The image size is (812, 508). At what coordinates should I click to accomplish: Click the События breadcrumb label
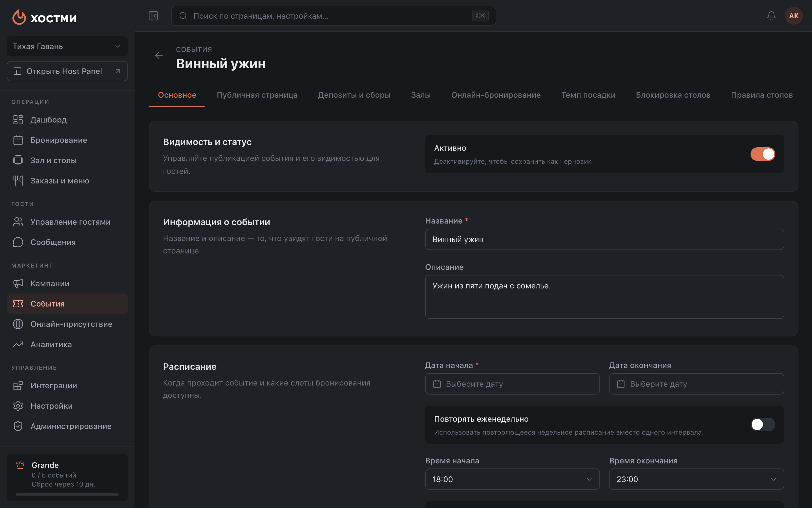coord(194,50)
